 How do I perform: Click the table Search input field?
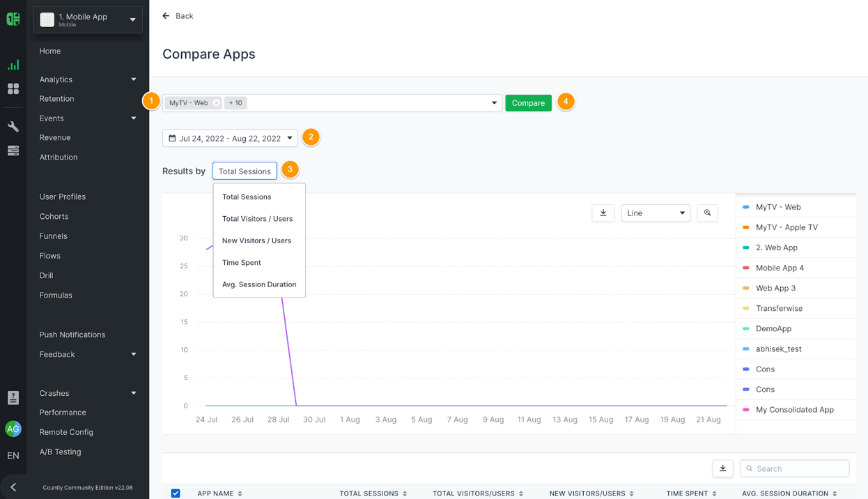click(795, 468)
